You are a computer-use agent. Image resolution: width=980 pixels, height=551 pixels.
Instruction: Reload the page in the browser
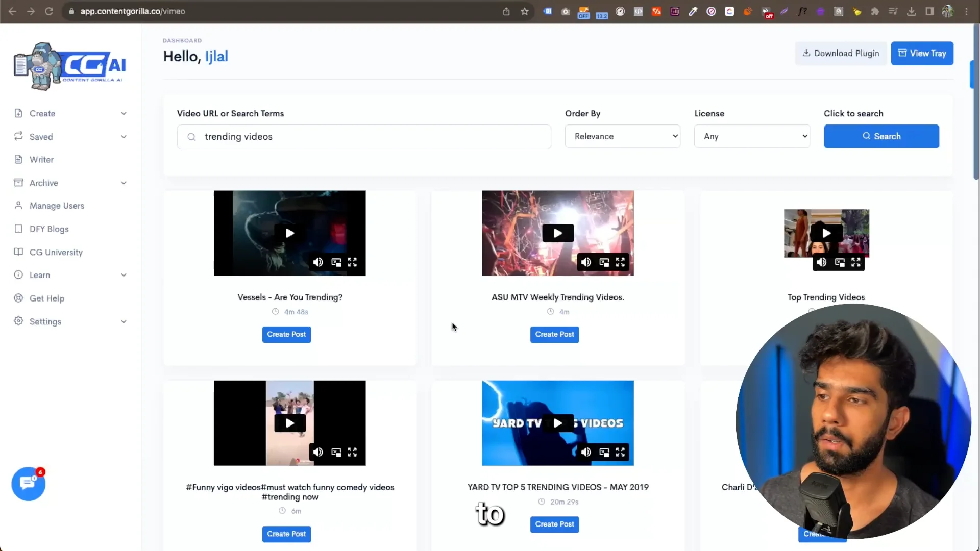coord(49,11)
